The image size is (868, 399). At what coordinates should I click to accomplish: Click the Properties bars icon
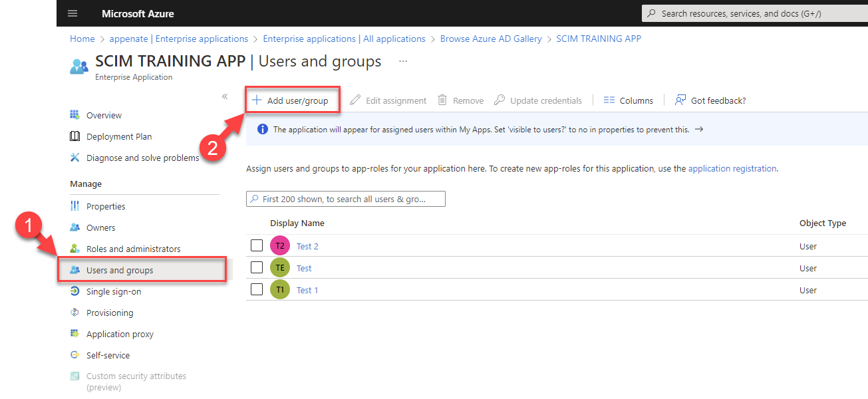74,206
